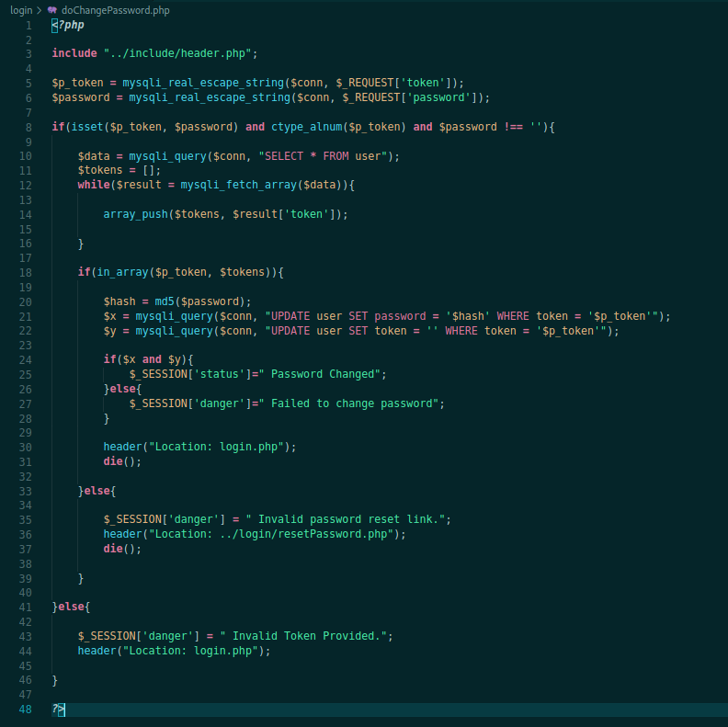Click " Invalid Token Provided." string
The height and width of the screenshot is (727, 728).
pyautogui.click(x=303, y=636)
